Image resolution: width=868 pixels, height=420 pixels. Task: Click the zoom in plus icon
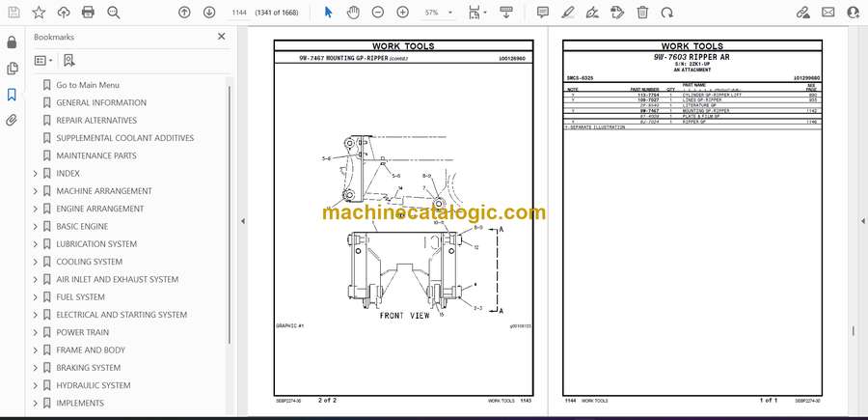point(402,13)
